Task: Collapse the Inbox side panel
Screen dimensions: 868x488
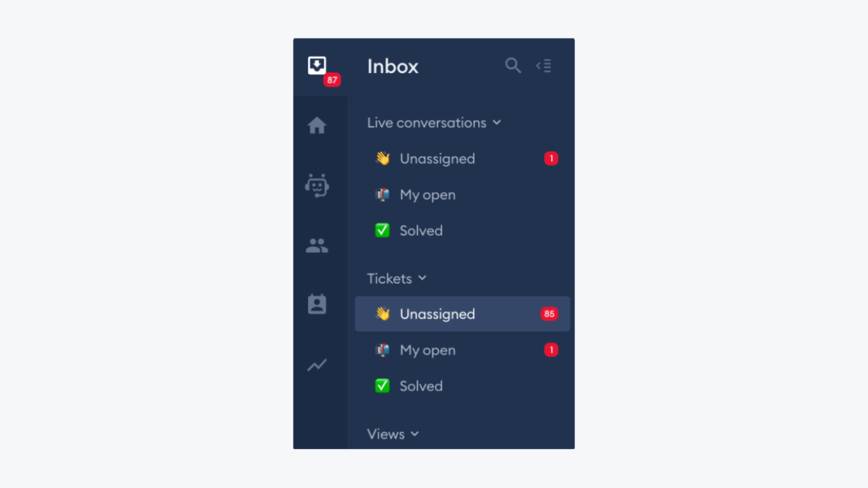Action: pos(543,66)
